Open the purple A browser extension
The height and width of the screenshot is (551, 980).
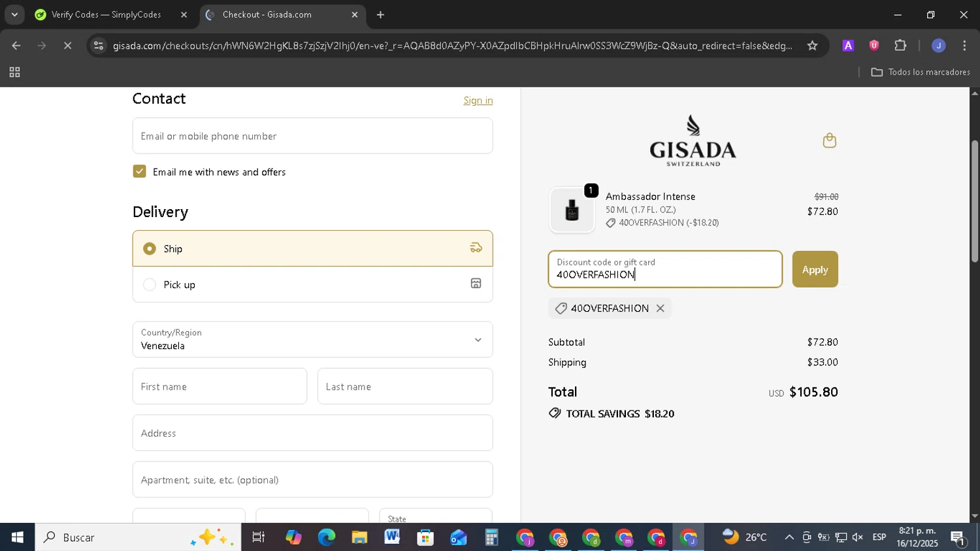(x=848, y=45)
